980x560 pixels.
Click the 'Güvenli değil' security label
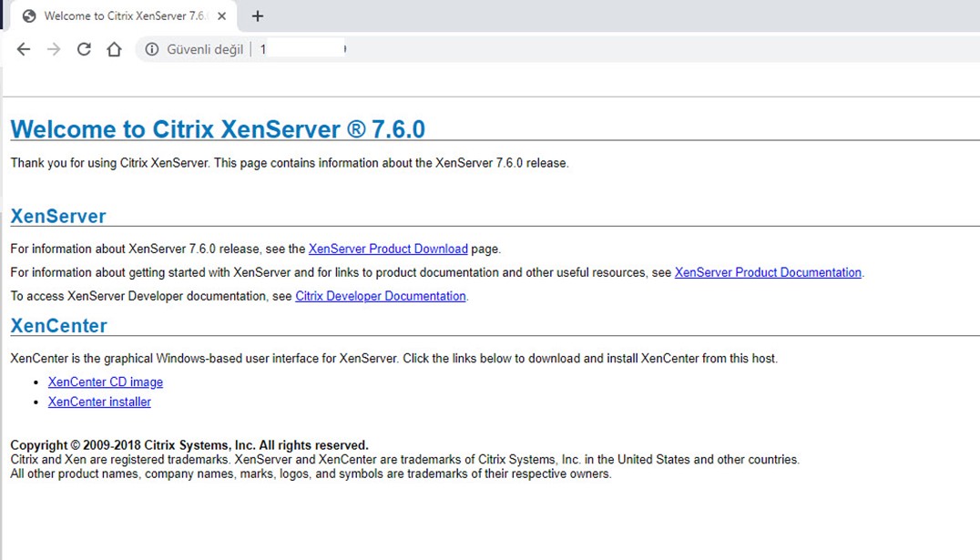[205, 49]
